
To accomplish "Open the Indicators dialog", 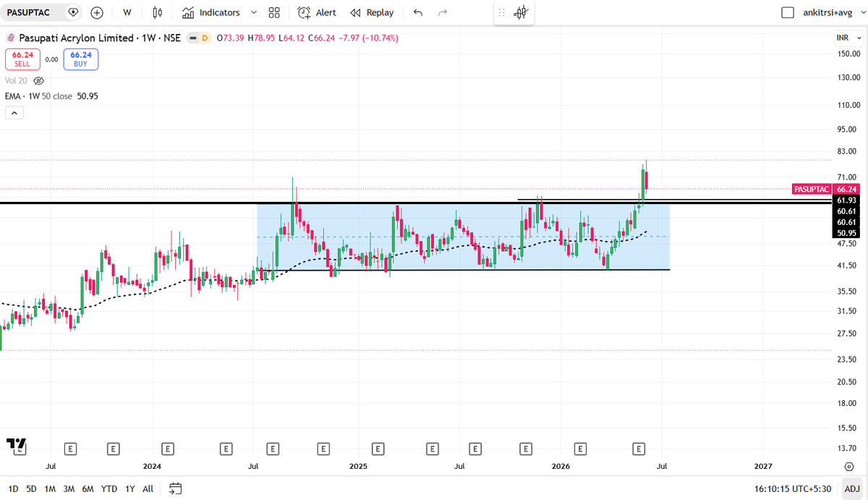I will coord(210,13).
